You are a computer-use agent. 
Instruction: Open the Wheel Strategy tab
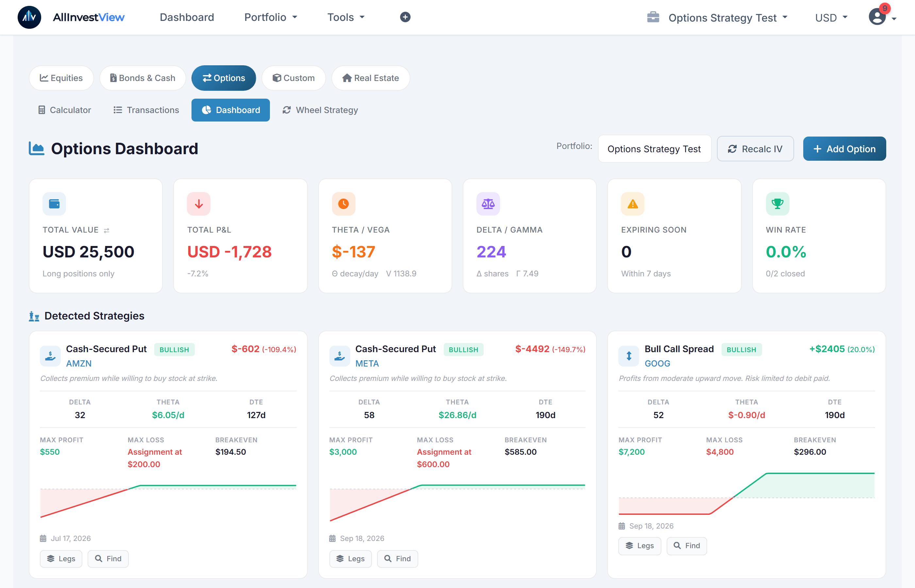320,110
